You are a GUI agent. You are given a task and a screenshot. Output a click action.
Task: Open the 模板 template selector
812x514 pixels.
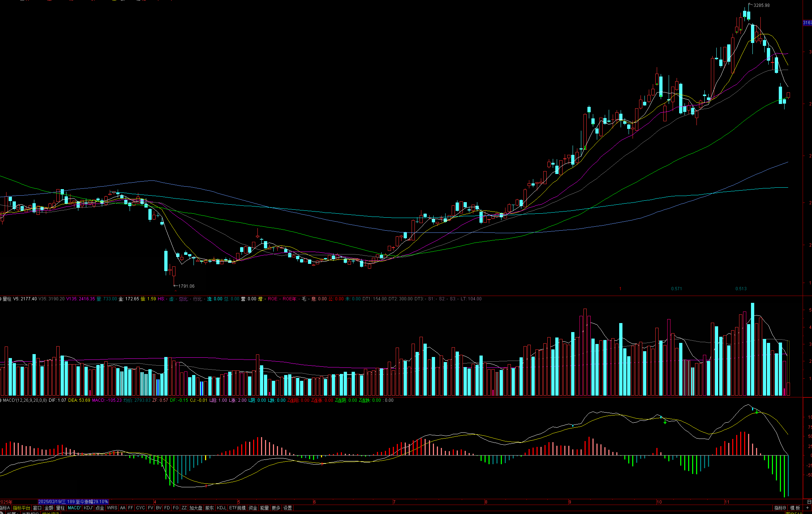tap(795, 508)
